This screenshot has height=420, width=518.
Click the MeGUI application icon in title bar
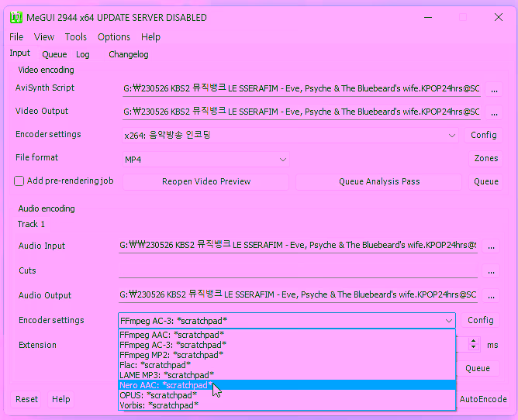16,18
